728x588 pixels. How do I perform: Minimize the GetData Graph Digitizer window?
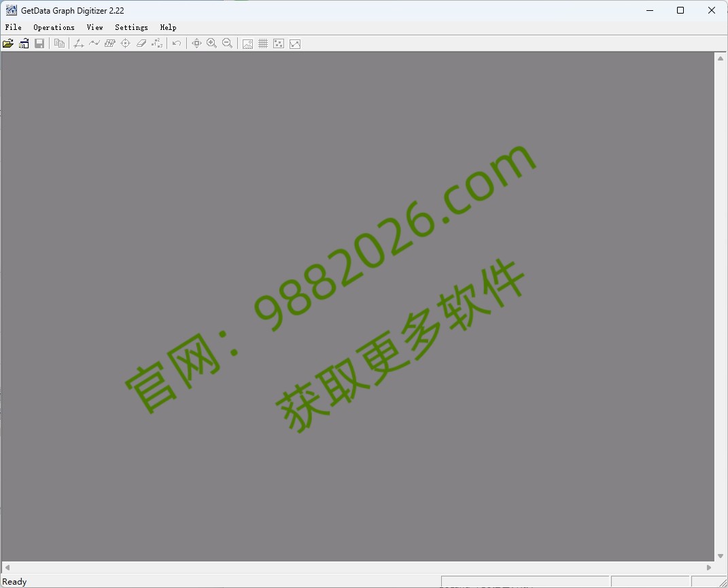click(650, 10)
